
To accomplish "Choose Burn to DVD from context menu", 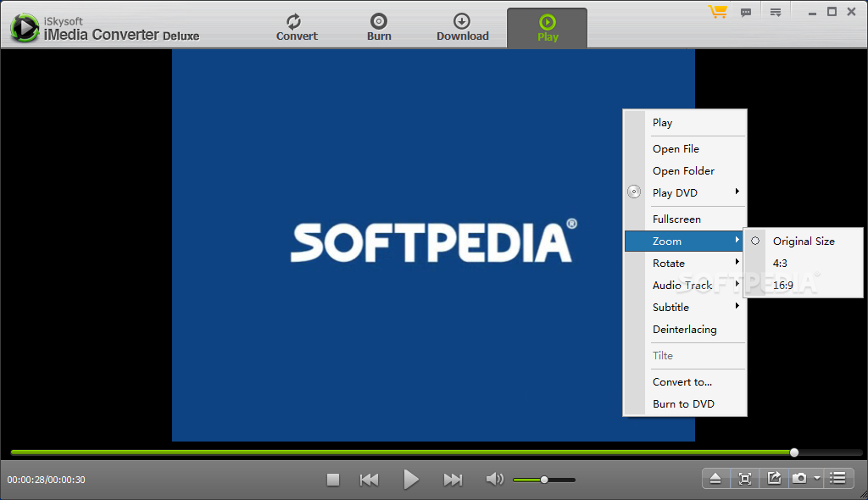I will coord(685,403).
